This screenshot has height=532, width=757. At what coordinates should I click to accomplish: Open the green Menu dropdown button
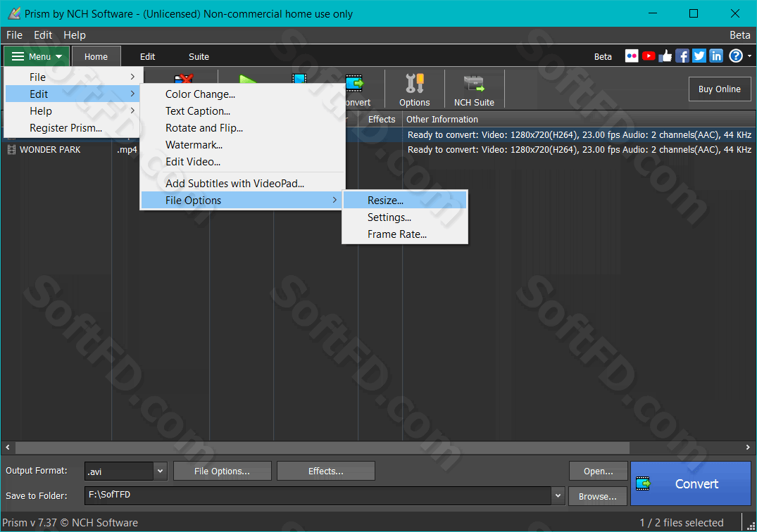click(x=37, y=56)
